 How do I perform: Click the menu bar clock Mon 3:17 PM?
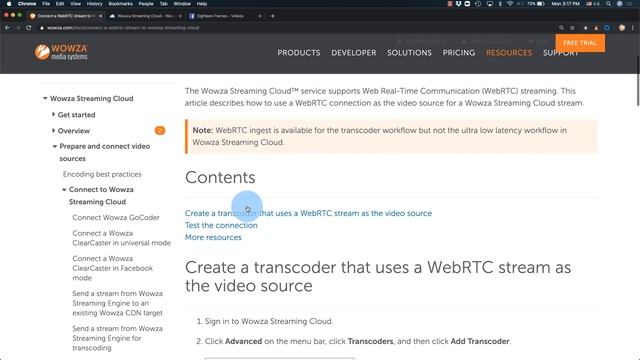[x=565, y=4]
